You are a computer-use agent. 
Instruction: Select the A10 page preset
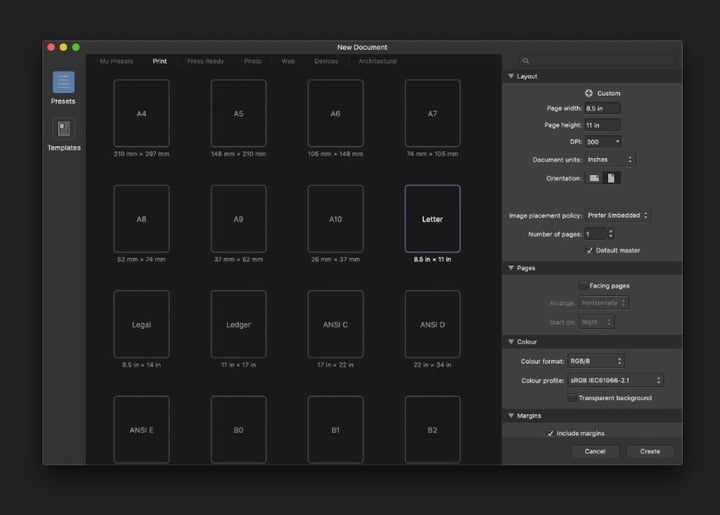335,219
